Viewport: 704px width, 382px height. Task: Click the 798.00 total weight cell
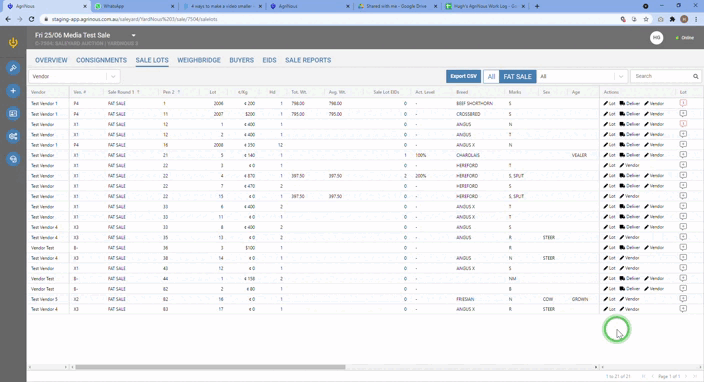click(x=298, y=104)
